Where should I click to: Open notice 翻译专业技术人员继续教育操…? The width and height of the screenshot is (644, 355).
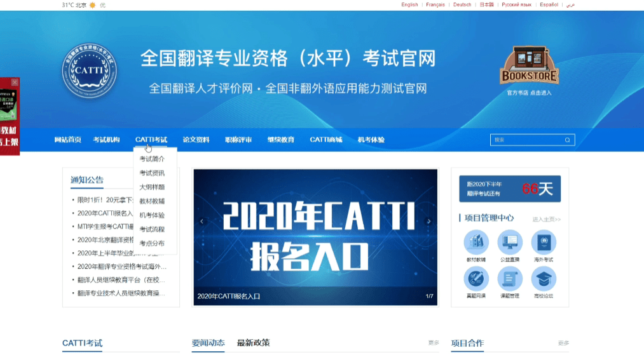click(x=121, y=293)
